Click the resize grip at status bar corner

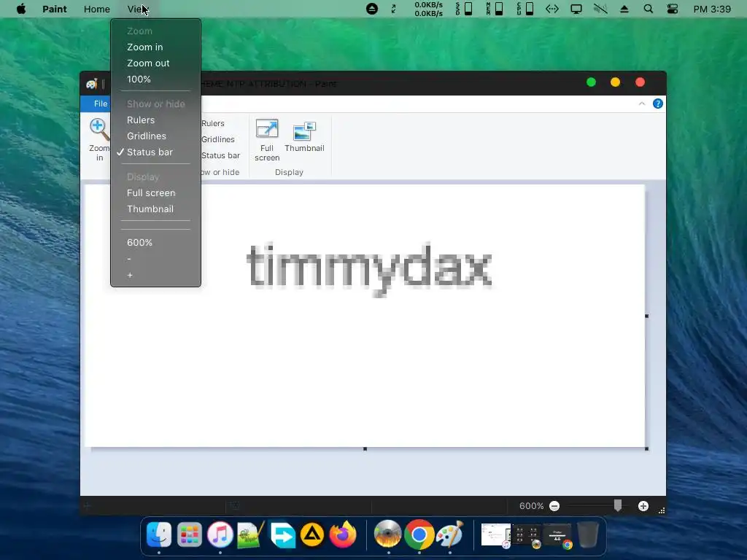point(661,510)
